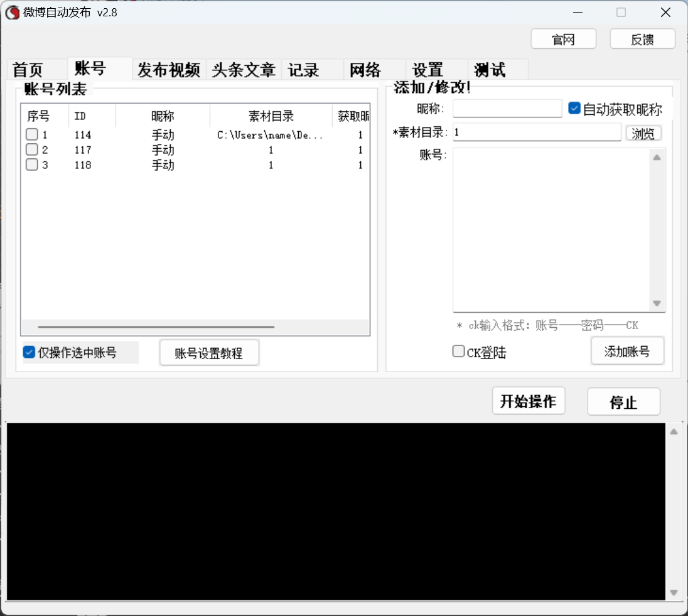Click the 停止 button
The width and height of the screenshot is (688, 616).
pyautogui.click(x=623, y=402)
